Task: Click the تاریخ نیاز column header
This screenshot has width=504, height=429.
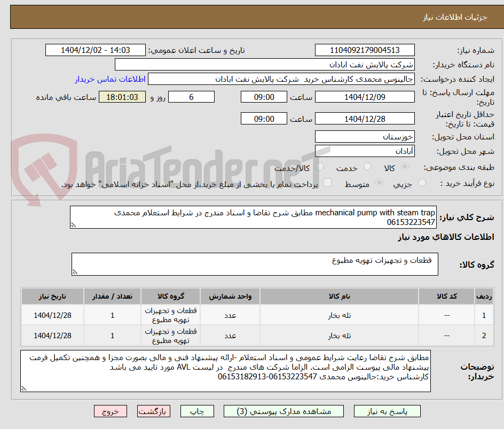Action: click(53, 296)
